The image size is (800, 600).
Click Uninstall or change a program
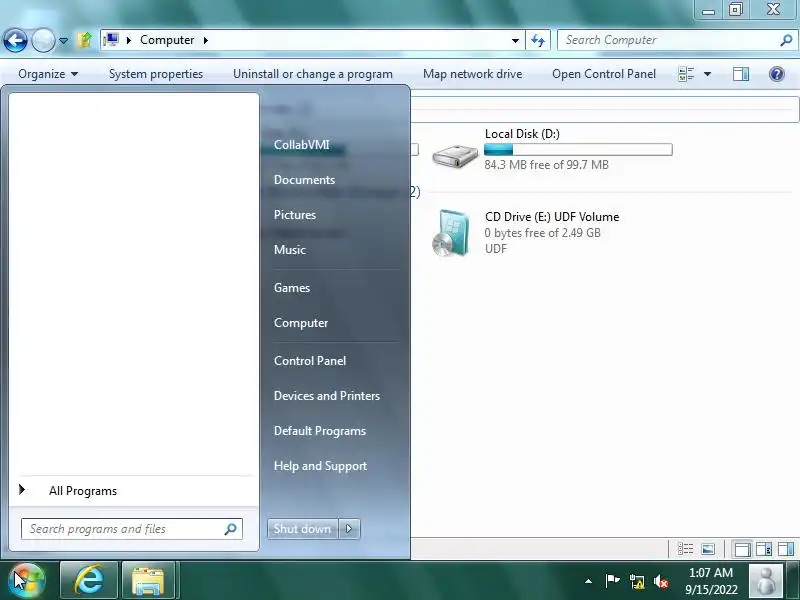pos(313,74)
